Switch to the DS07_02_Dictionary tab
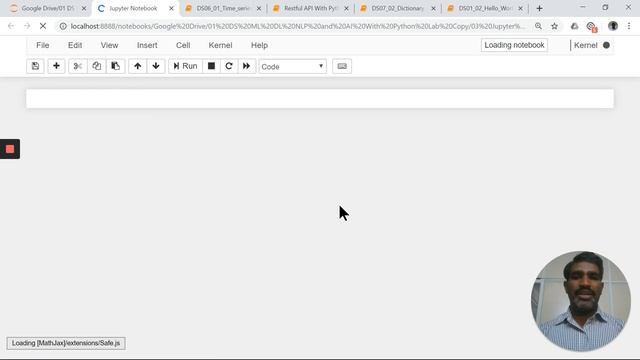The width and height of the screenshot is (640, 360). pos(398,8)
